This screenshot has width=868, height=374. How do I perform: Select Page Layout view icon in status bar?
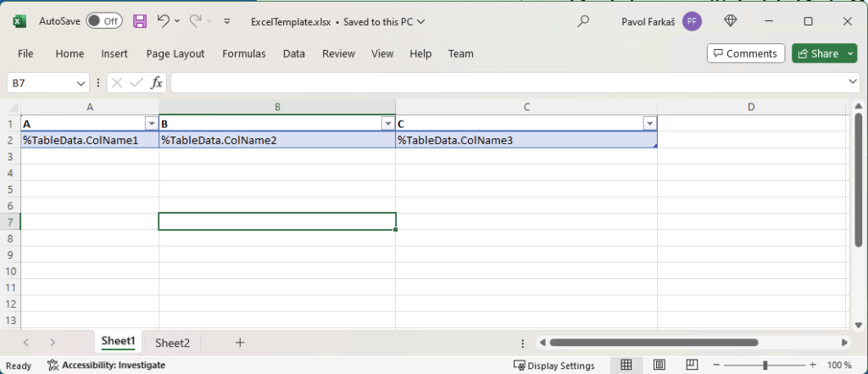coord(658,366)
